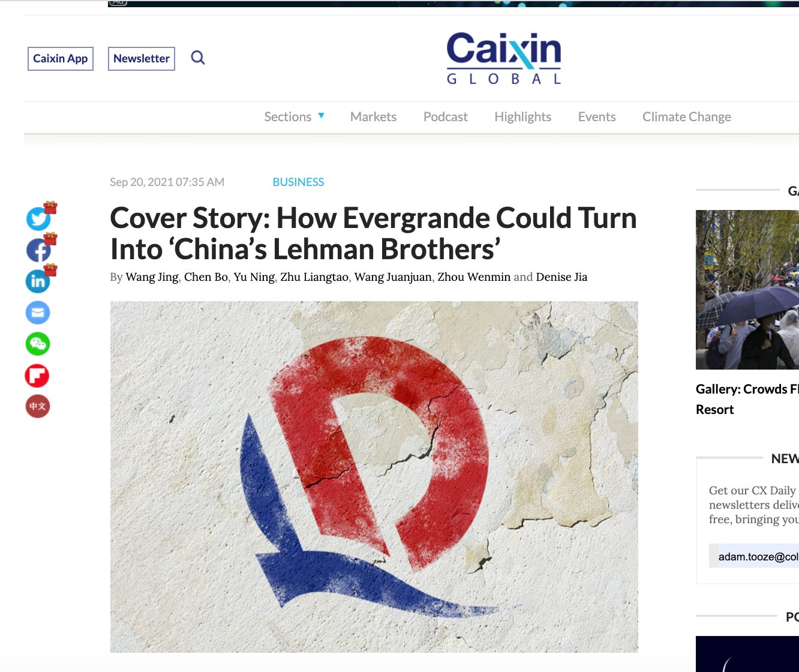Go to Markets menu
This screenshot has height=672, width=799.
click(x=373, y=117)
